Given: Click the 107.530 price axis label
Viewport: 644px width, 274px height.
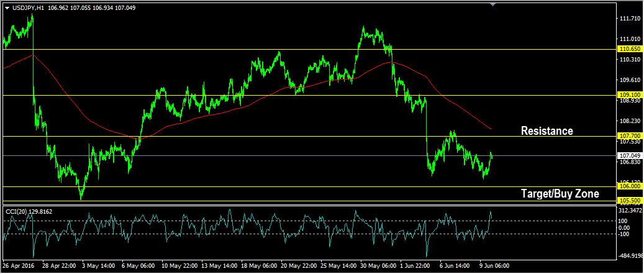Looking at the screenshot, I should [630, 142].
